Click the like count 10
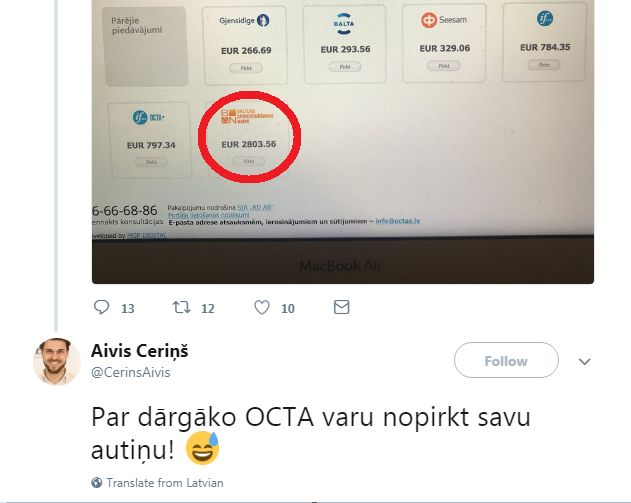Viewport: 631px width, 503px height. pyautogui.click(x=288, y=309)
